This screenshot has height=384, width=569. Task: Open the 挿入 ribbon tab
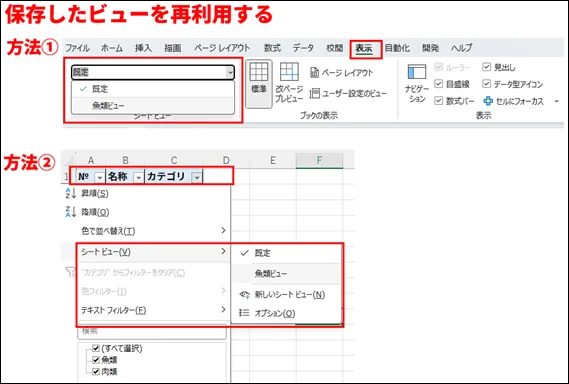(x=143, y=48)
